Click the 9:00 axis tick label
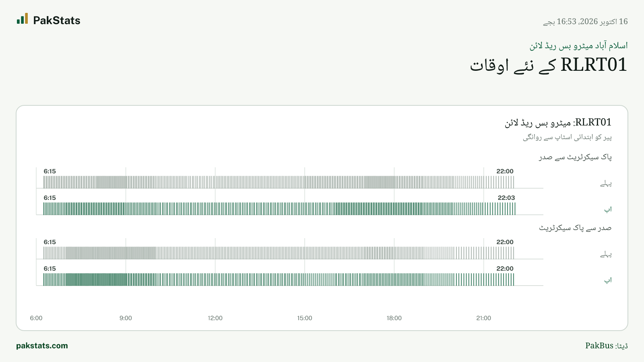644x362 pixels. click(x=126, y=318)
